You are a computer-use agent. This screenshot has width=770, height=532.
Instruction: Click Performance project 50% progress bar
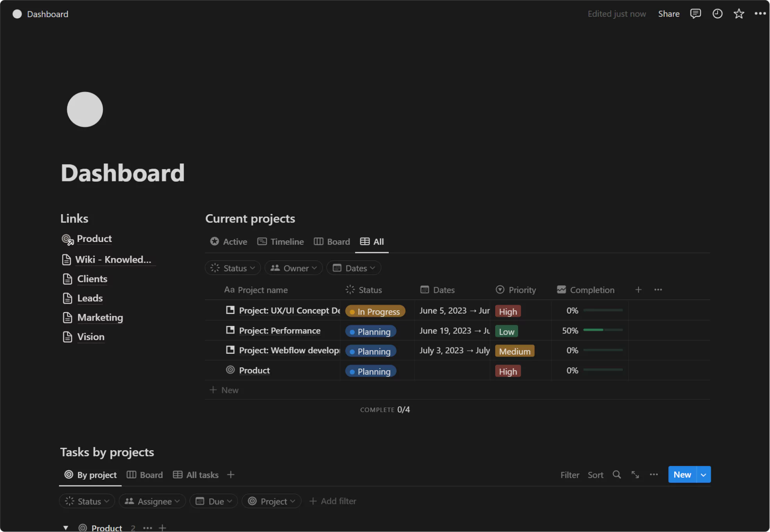(x=603, y=330)
